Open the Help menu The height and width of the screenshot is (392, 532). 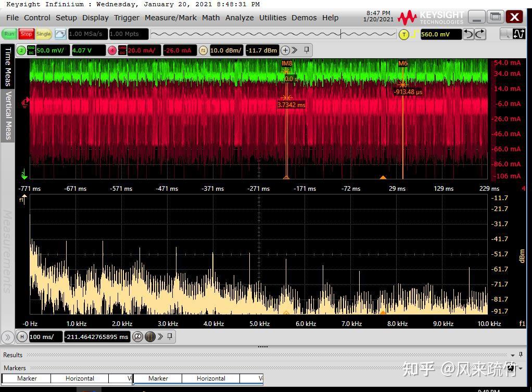click(330, 18)
